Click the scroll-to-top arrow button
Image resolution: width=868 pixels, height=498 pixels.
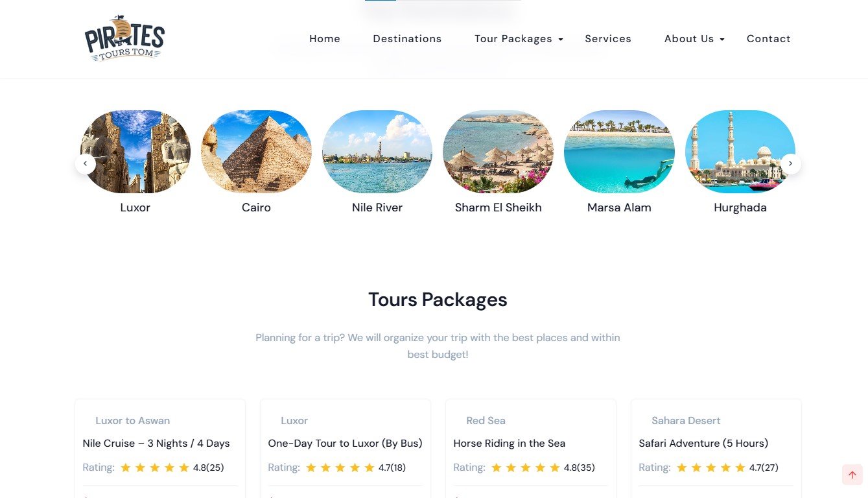pyautogui.click(x=852, y=474)
